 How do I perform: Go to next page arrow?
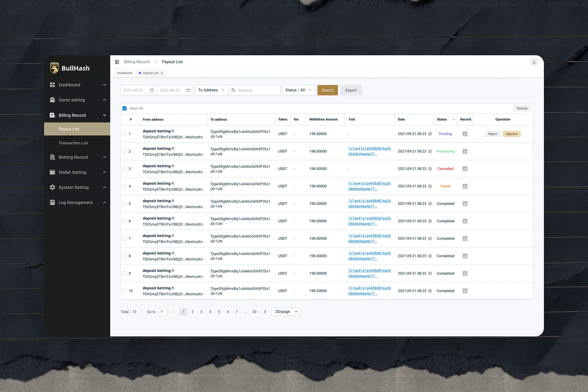265,312
